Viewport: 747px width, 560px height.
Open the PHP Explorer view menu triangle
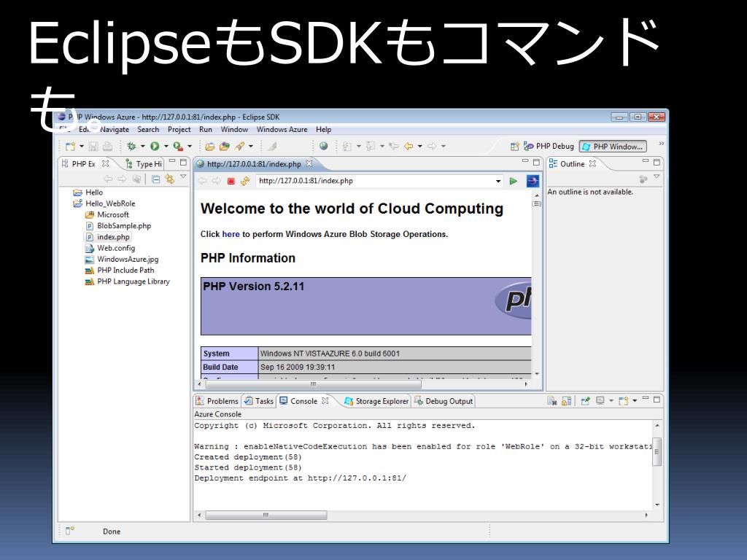[x=183, y=176]
